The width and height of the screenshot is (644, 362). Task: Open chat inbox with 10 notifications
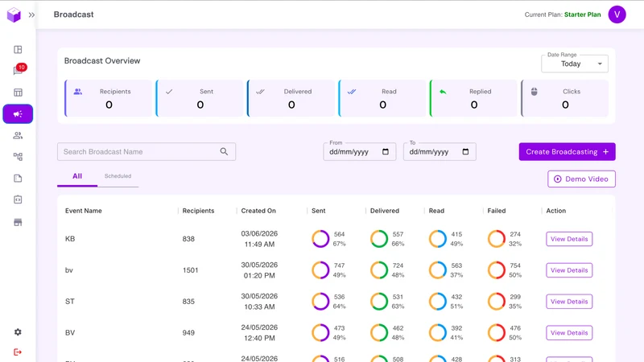coord(18,70)
